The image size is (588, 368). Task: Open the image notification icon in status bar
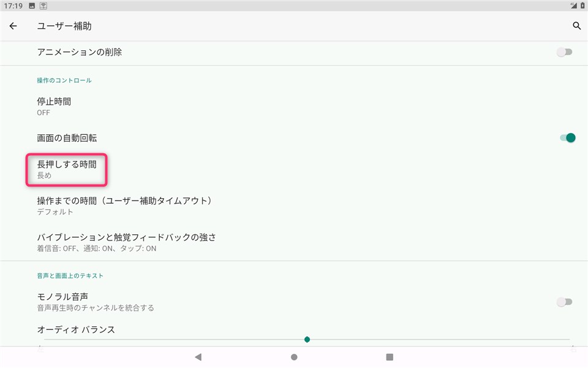point(32,6)
